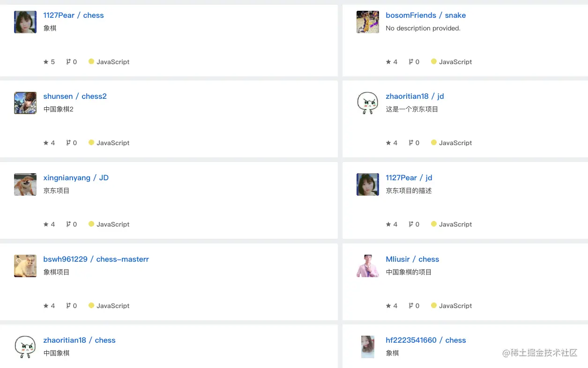Click the Mliusir avatar image
This screenshot has width=588, height=368.
(x=368, y=266)
